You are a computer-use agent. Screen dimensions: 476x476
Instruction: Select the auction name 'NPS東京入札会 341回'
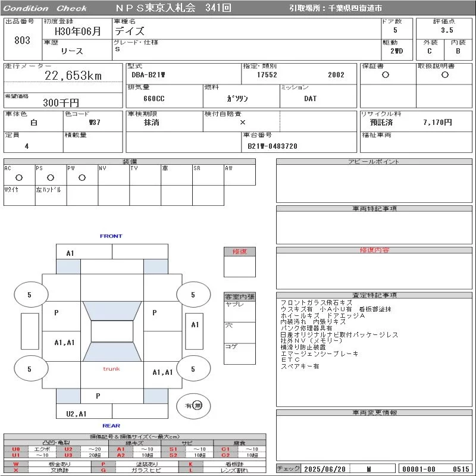(173, 8)
